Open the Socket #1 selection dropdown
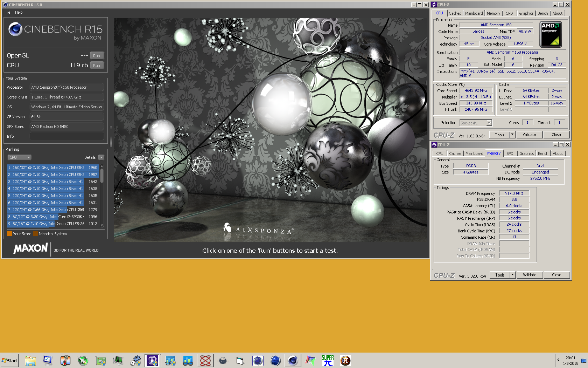Image resolution: width=588 pixels, height=368 pixels. [476, 123]
